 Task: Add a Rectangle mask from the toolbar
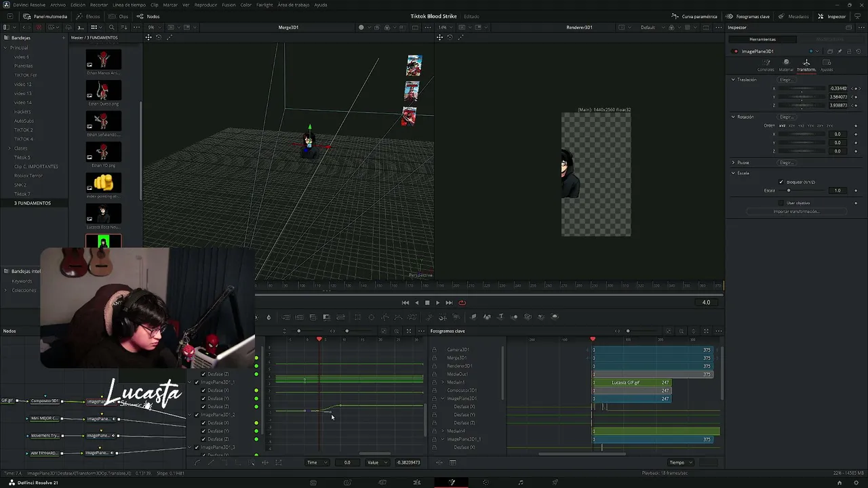[357, 317]
